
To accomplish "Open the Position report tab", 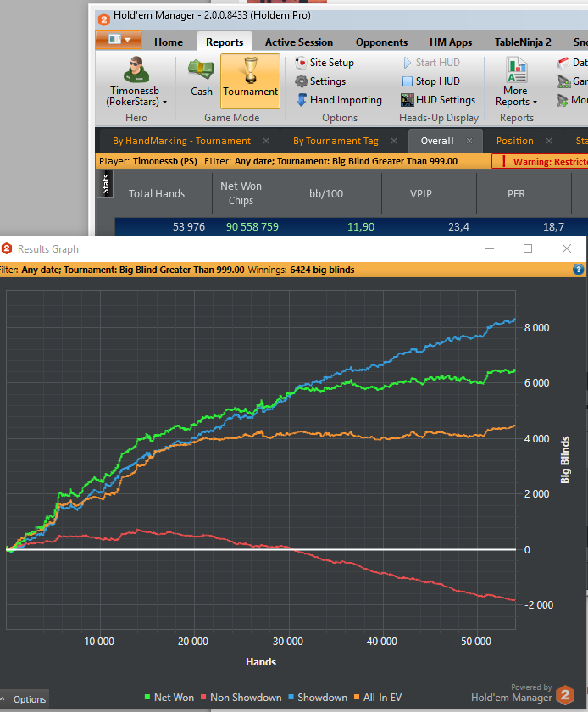I will [x=514, y=141].
